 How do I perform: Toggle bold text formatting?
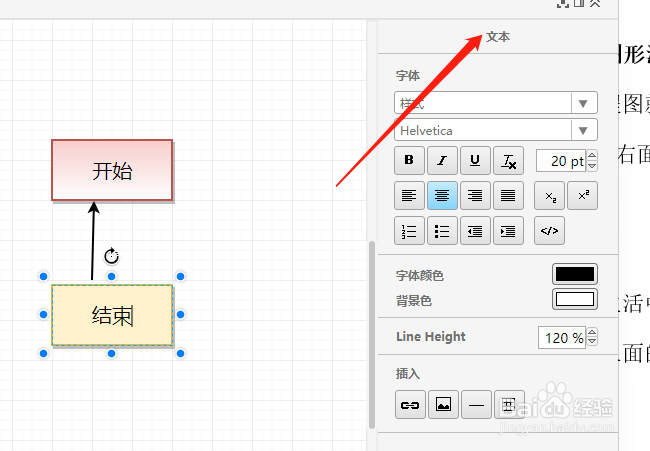click(409, 160)
